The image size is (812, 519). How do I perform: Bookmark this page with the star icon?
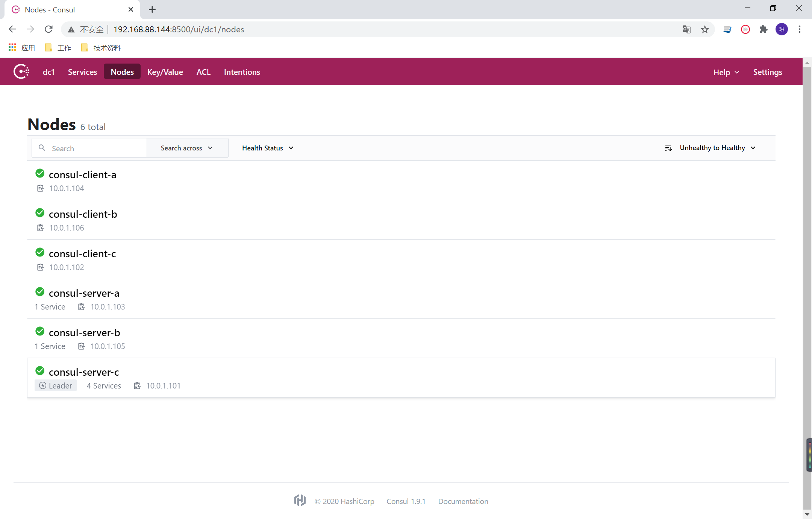coord(705,29)
